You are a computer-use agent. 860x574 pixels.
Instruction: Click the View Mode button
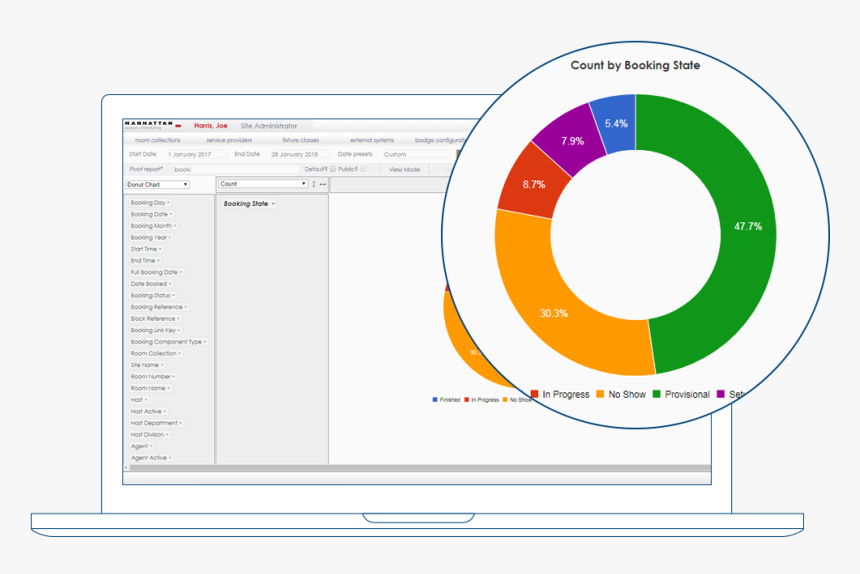coord(404,169)
